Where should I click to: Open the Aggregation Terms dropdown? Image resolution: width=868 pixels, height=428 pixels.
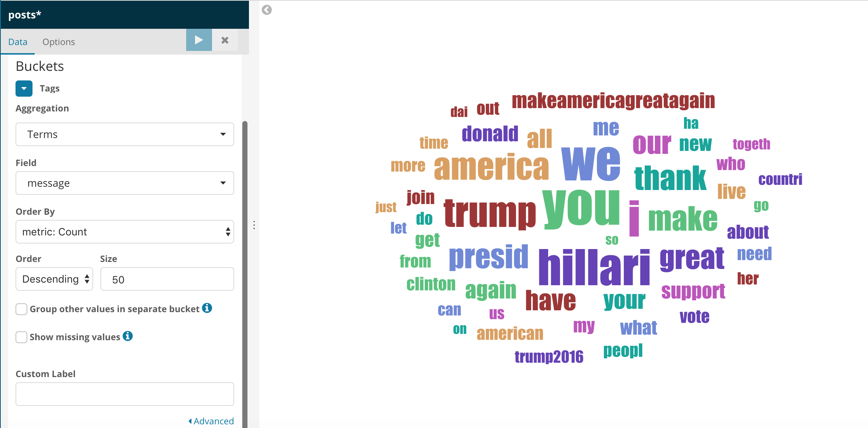(x=124, y=134)
